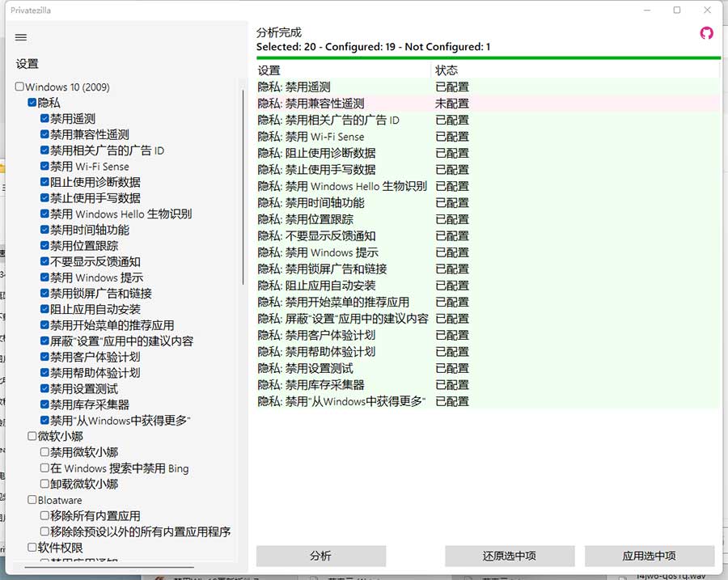This screenshot has width=728, height=580.
Task: Uncheck 禁用客户体验计划 checkbox
Action: coord(44,357)
